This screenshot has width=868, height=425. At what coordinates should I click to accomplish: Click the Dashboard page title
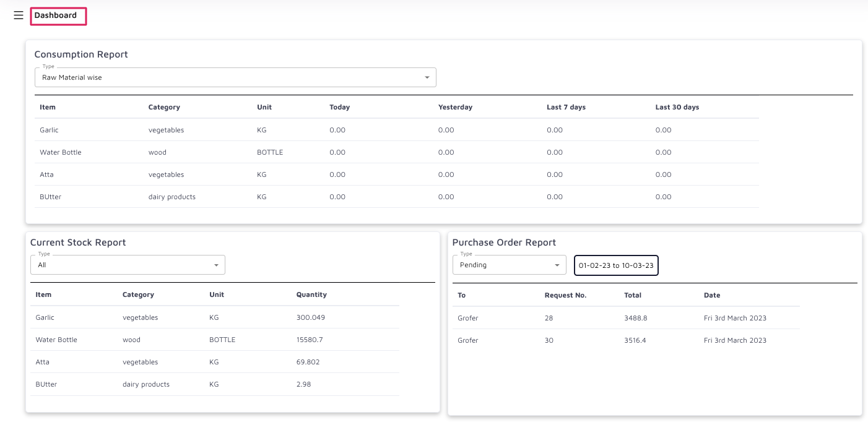[x=56, y=15]
